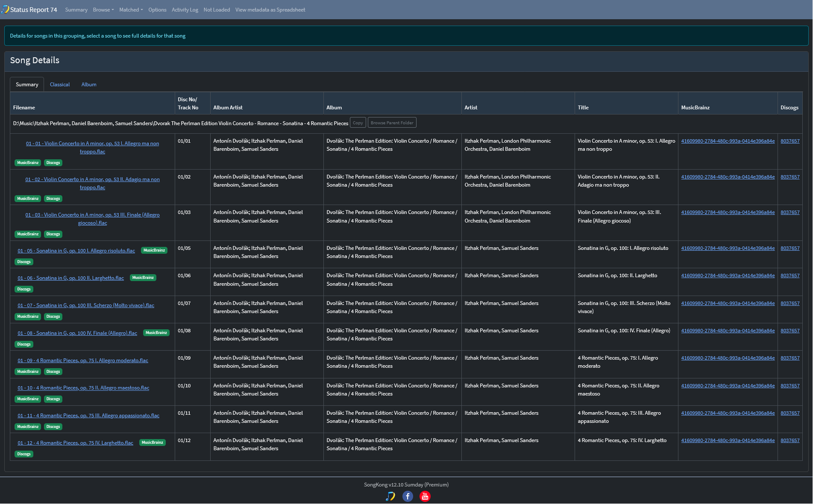Click Discogs badge for track 01 - 06

click(x=24, y=289)
